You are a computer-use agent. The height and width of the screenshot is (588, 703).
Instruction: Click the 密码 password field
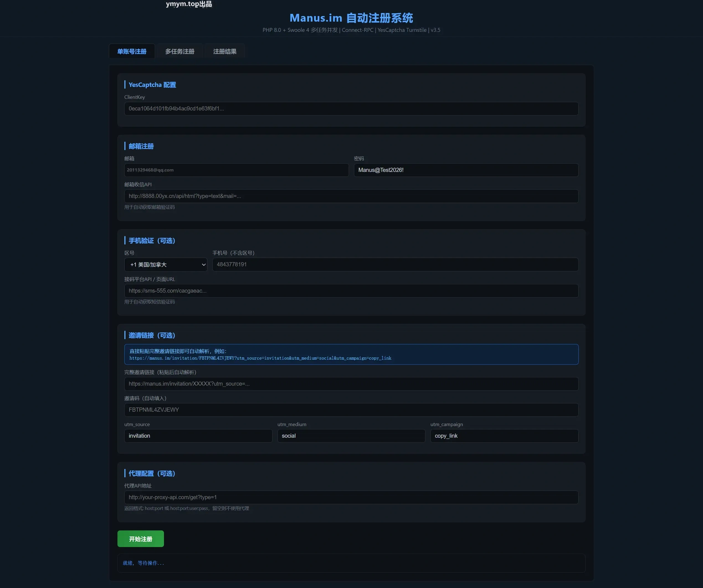coord(466,170)
